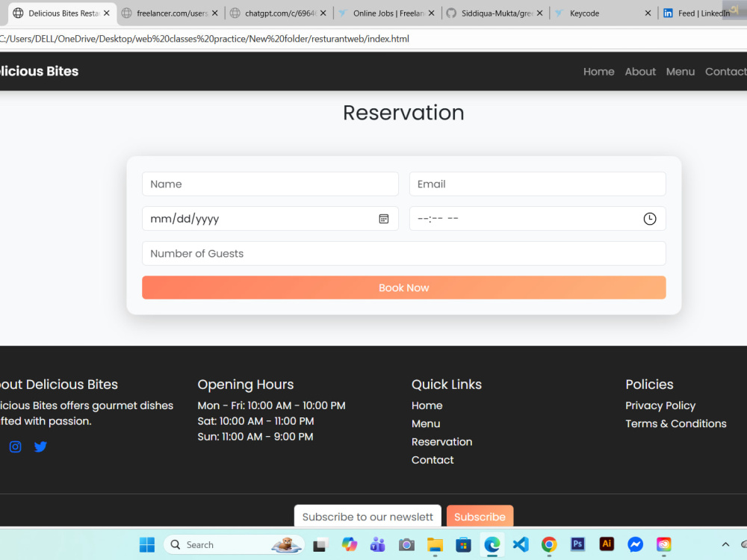Open Microsoft Teams from the taskbar

coord(378,544)
